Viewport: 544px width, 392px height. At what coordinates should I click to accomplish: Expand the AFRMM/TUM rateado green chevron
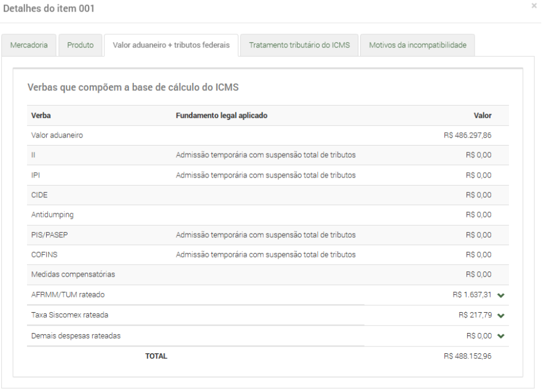(x=501, y=296)
